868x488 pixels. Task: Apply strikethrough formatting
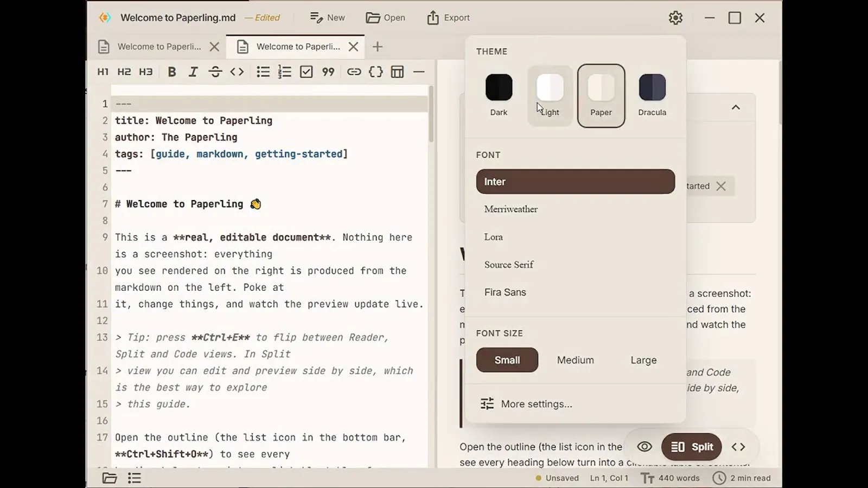click(215, 72)
